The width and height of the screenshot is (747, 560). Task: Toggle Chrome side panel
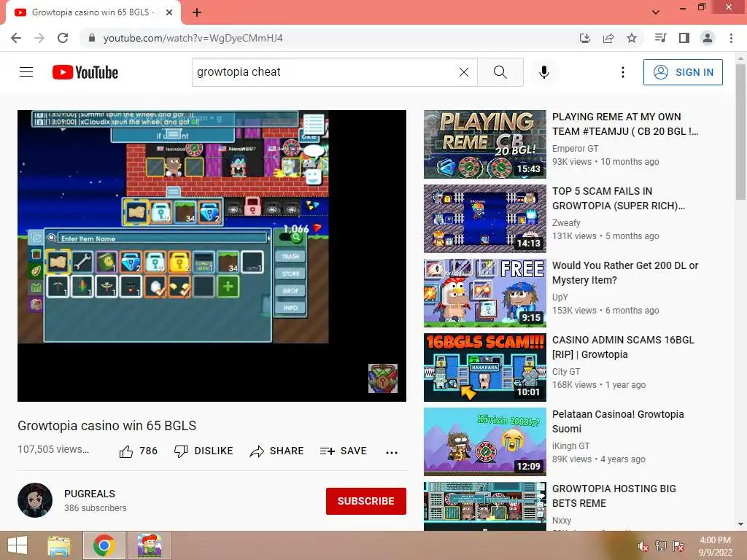(684, 38)
